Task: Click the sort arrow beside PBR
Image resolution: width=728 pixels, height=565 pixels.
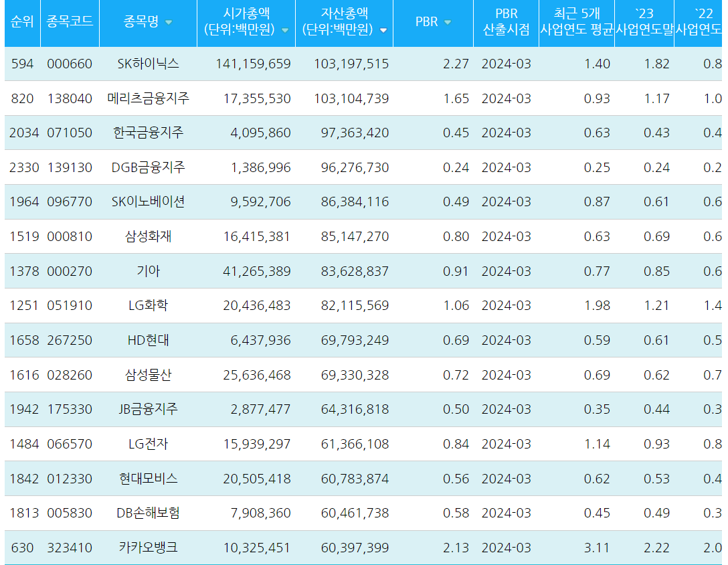Action: [448, 22]
